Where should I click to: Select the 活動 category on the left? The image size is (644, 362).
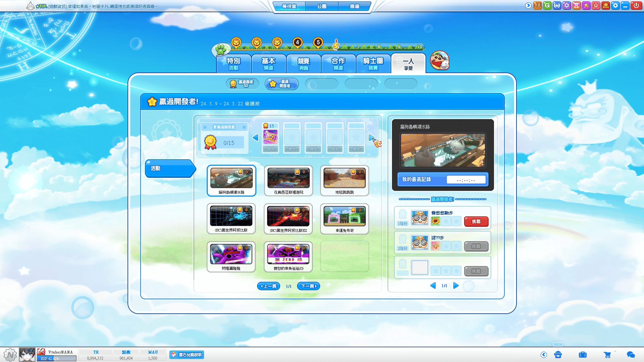click(169, 168)
